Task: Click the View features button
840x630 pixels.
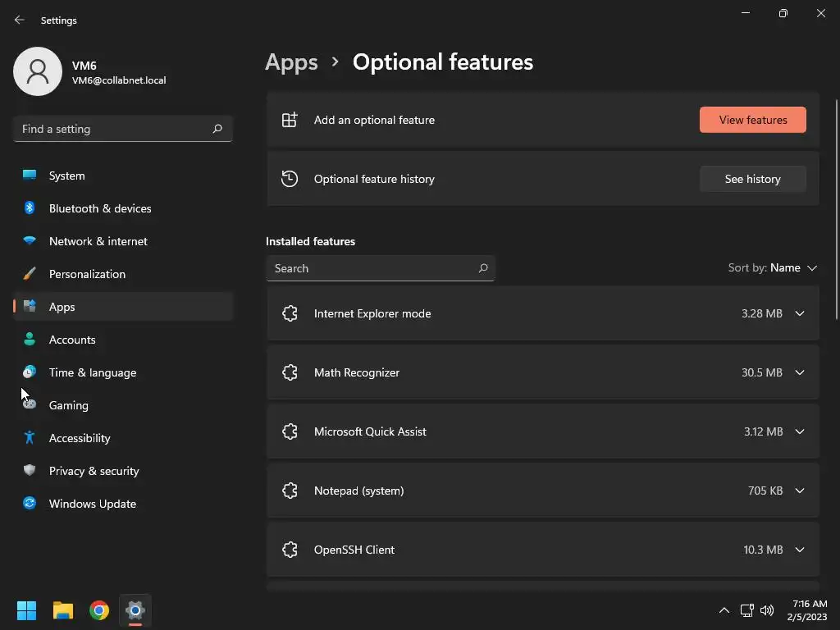Action: pyautogui.click(x=752, y=120)
